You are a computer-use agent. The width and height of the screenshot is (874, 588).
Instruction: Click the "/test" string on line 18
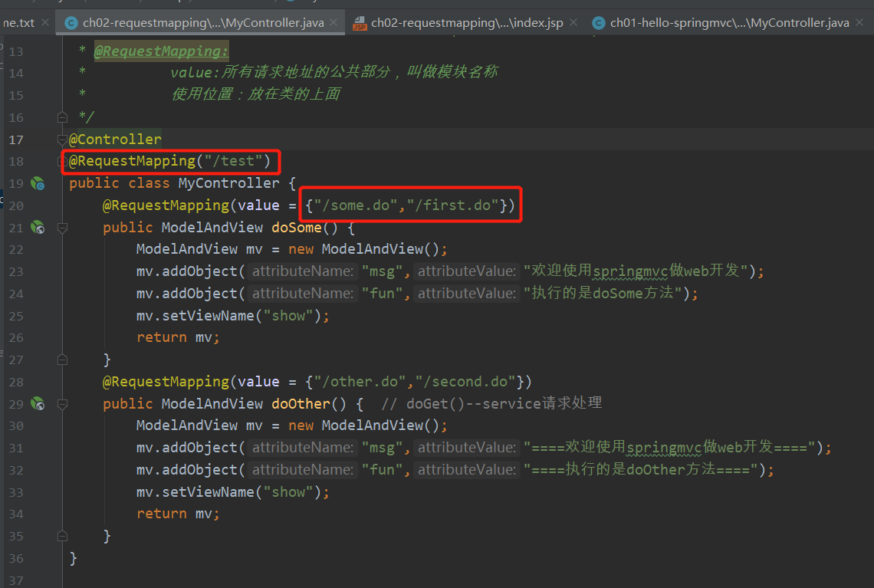233,161
